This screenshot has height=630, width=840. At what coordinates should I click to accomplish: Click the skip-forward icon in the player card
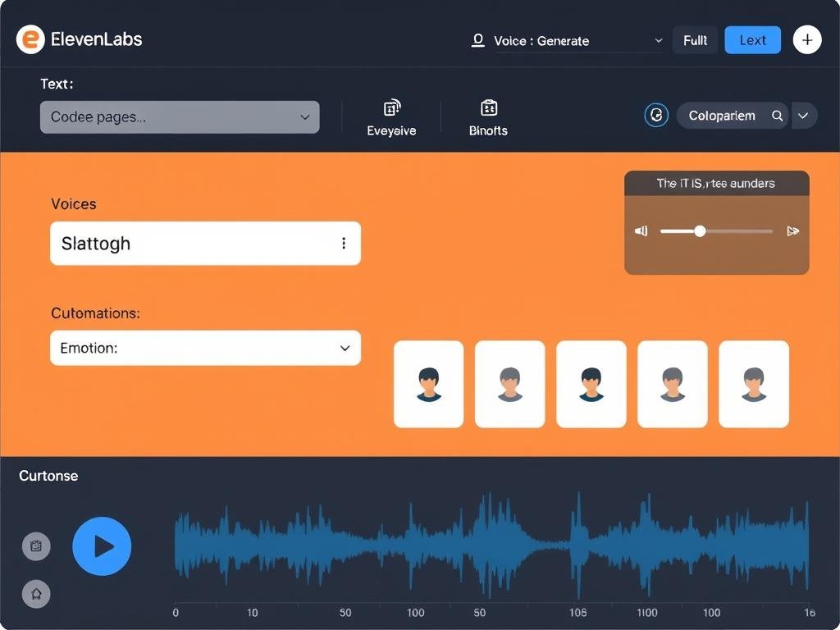(792, 231)
